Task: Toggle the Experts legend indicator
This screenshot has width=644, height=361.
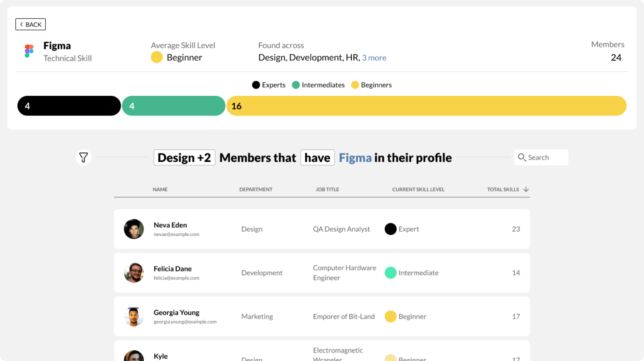Action: click(x=256, y=85)
